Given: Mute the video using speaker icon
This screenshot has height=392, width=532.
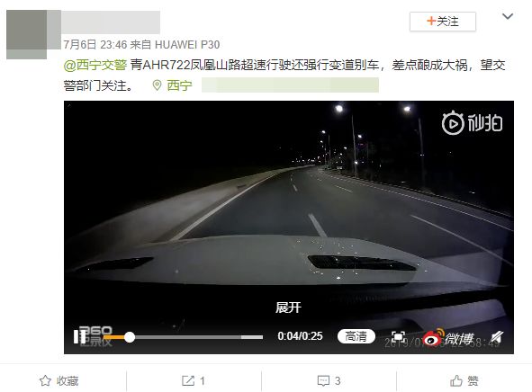Looking at the screenshot, I should [496, 337].
